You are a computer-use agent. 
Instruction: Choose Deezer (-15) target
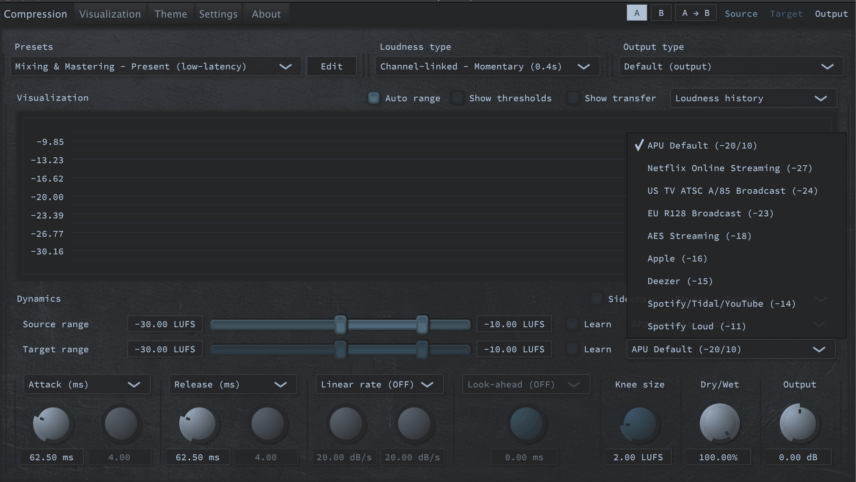[x=736, y=281]
